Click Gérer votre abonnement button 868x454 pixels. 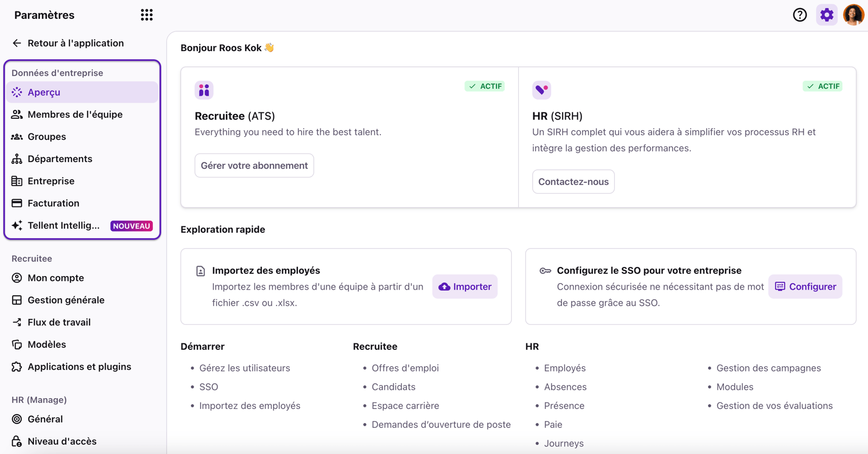coord(254,165)
